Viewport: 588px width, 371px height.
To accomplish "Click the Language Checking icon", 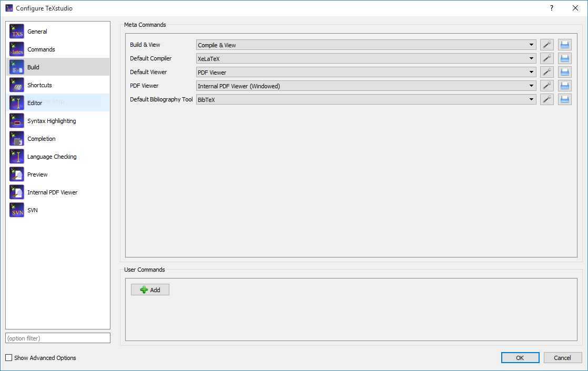I will [17, 157].
